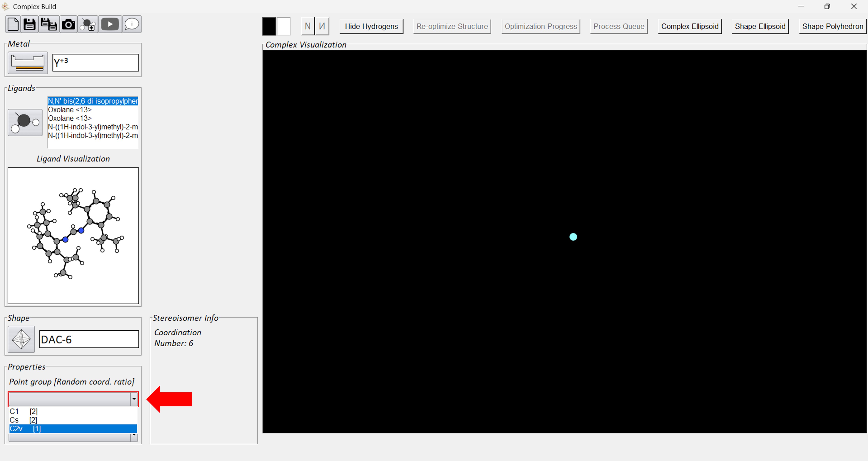
Task: Open the shape polyhedron selector icon
Action: pyautogui.click(x=21, y=339)
